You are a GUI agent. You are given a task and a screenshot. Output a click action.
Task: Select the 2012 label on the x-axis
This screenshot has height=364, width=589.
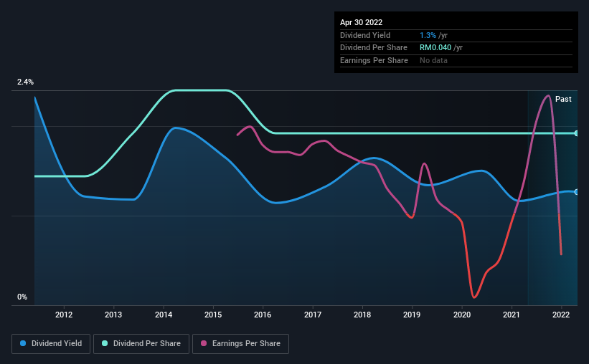[x=64, y=315]
